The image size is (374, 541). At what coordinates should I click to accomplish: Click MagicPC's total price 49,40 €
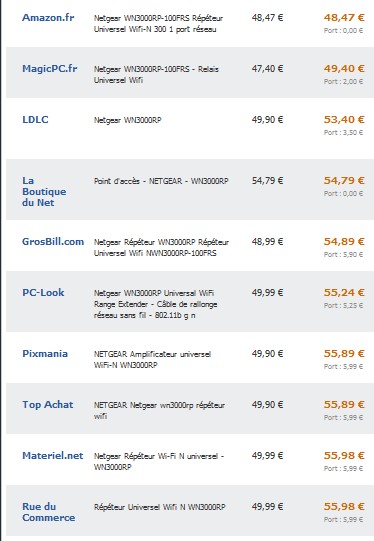(344, 69)
